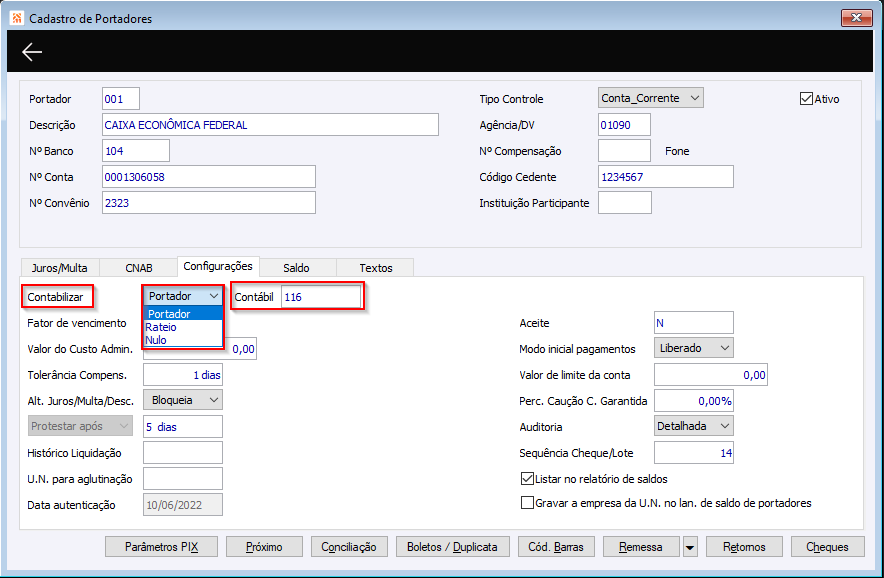Close the Cadastro de Portadores window
The width and height of the screenshot is (884, 578).
pos(856,18)
